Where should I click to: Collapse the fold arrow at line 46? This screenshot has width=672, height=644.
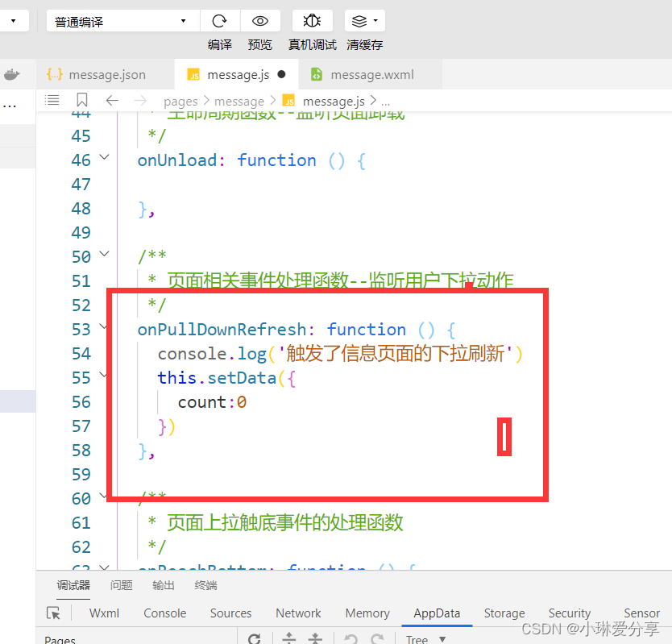click(104, 157)
